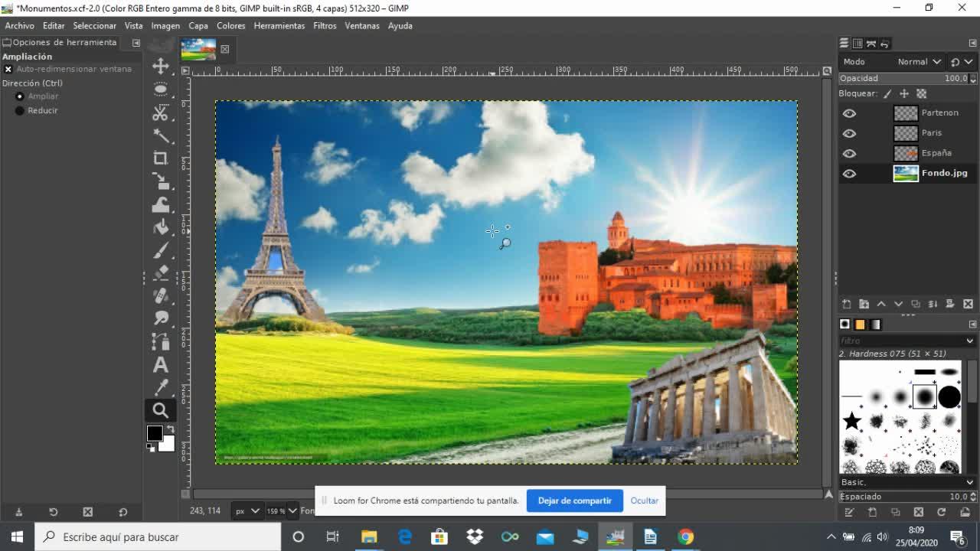Click the black foreground color swatch
Viewport: 980px width, 551px height.
[x=154, y=433]
